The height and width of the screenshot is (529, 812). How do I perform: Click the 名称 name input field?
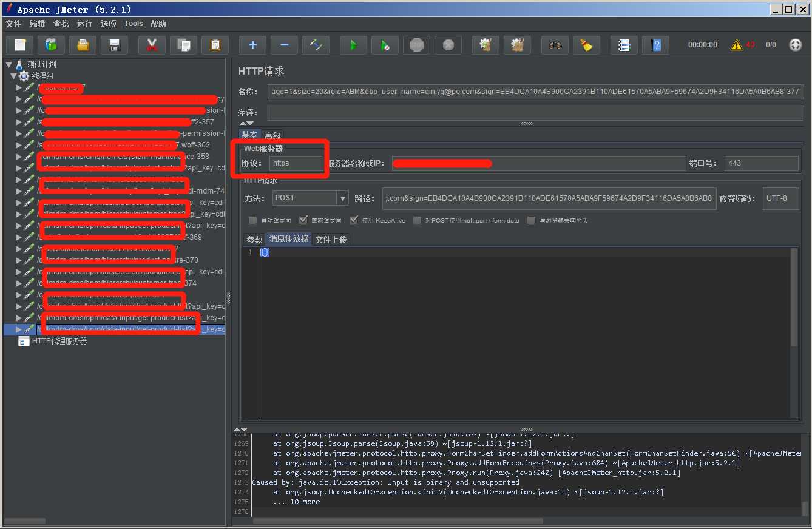pyautogui.click(x=535, y=92)
